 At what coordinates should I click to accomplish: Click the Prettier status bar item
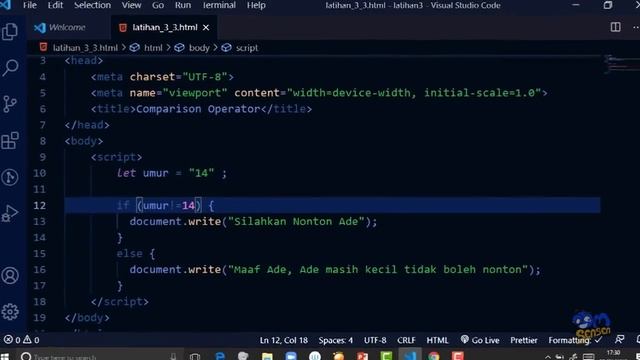[524, 340]
